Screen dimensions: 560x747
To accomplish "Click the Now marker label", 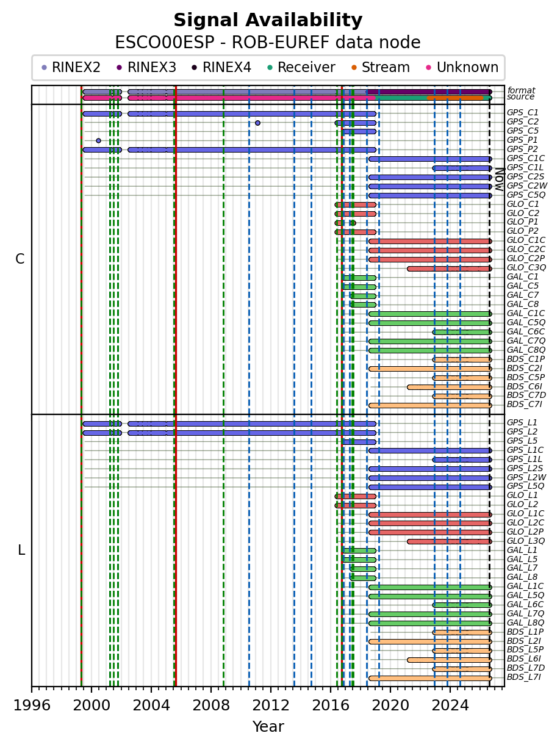I will pyautogui.click(x=499, y=179).
